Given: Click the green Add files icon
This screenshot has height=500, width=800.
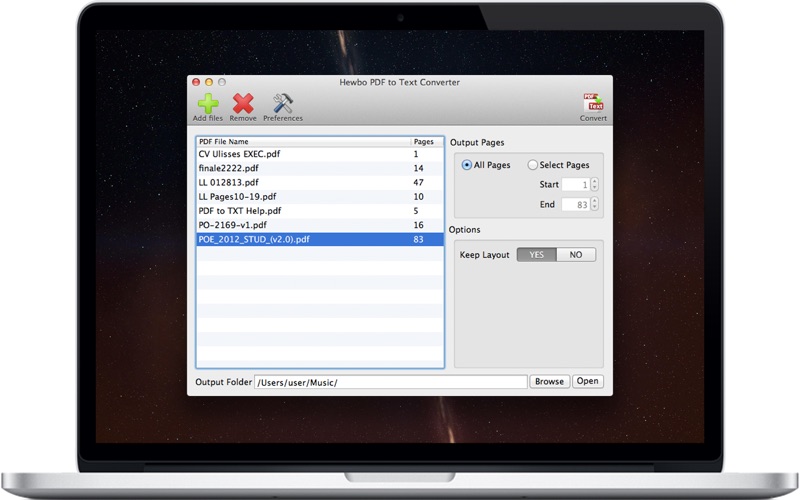Looking at the screenshot, I should click(x=208, y=104).
